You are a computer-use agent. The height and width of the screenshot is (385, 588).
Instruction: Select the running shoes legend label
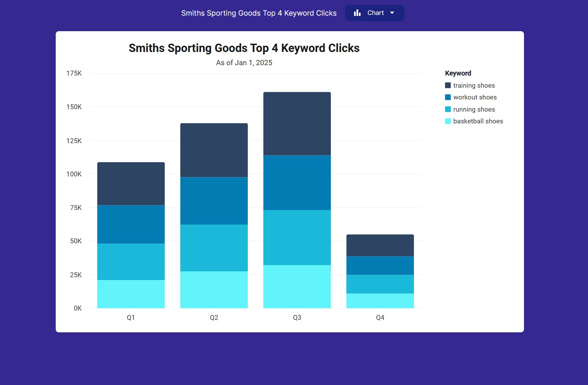[x=474, y=110]
